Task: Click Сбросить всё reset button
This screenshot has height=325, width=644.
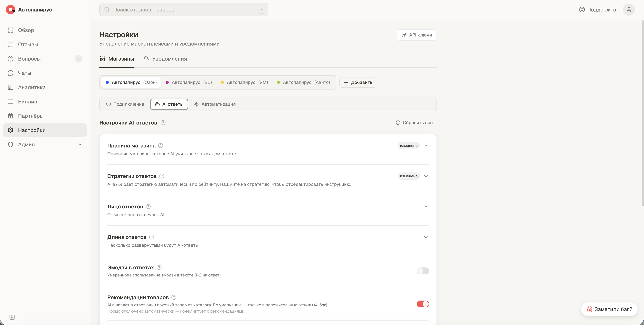Action: (414, 123)
